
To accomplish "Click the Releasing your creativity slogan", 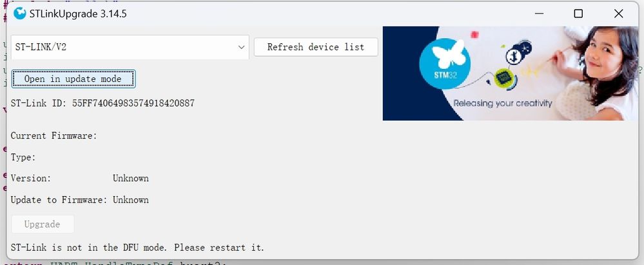I will point(502,103).
